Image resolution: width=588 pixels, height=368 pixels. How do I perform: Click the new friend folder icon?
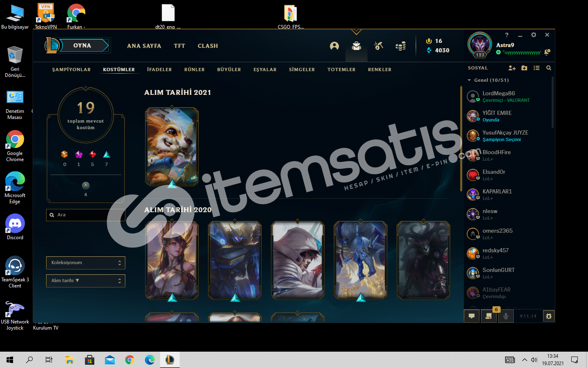coord(524,68)
